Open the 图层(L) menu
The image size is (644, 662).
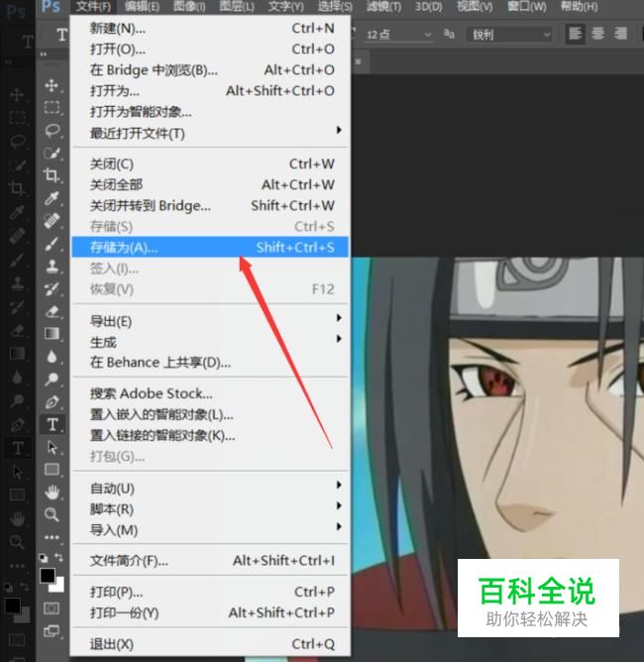[x=237, y=7]
